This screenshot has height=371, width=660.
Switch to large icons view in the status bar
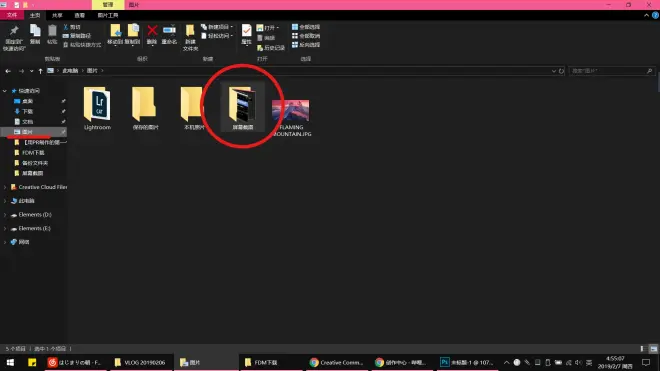(653, 349)
